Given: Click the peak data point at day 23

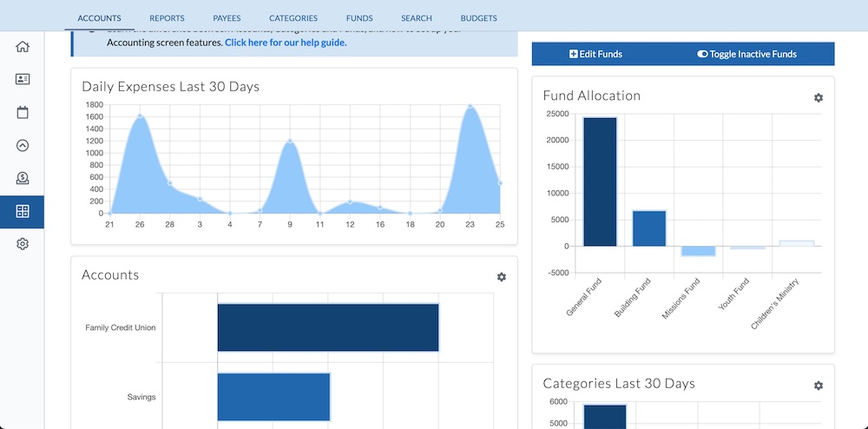Looking at the screenshot, I should [x=470, y=106].
